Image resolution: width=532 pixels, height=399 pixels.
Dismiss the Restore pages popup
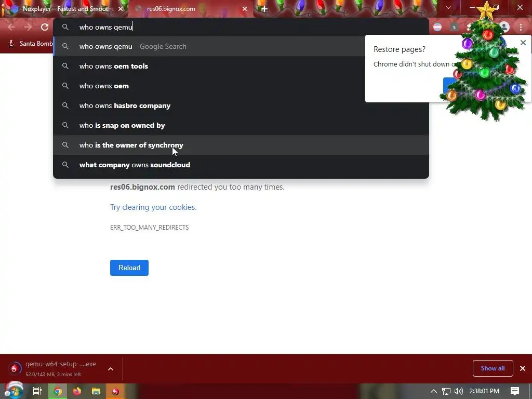pyautogui.click(x=523, y=43)
